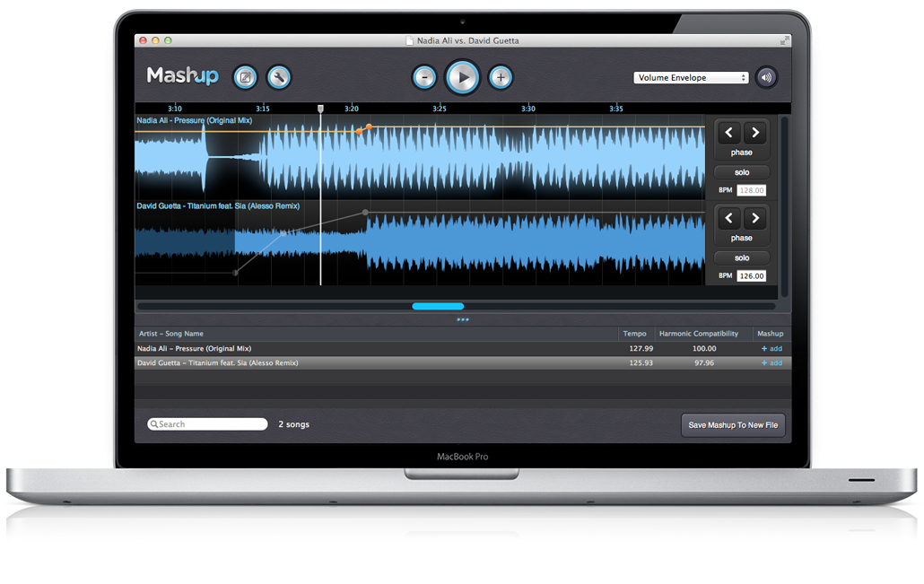This screenshot has height=584, width=924.
Task: Click the plus zoom in button
Action: click(x=501, y=77)
